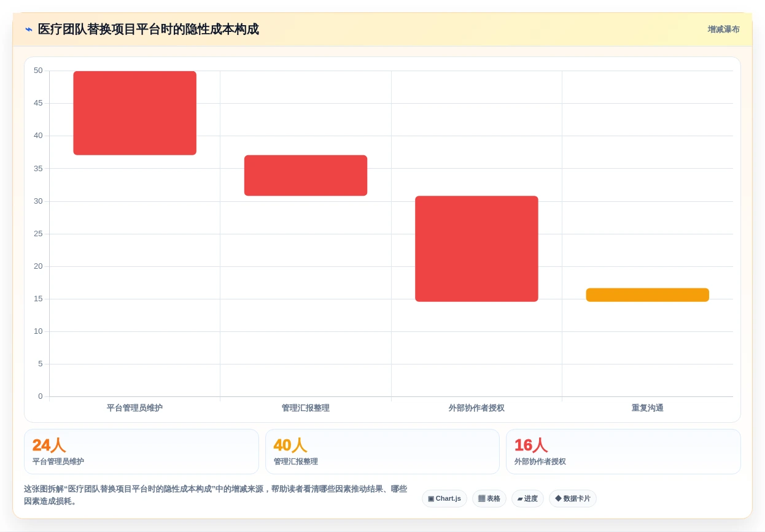Screen dimensions: 765x532
Task: Click the Chart.js tag chip
Action: click(x=445, y=499)
